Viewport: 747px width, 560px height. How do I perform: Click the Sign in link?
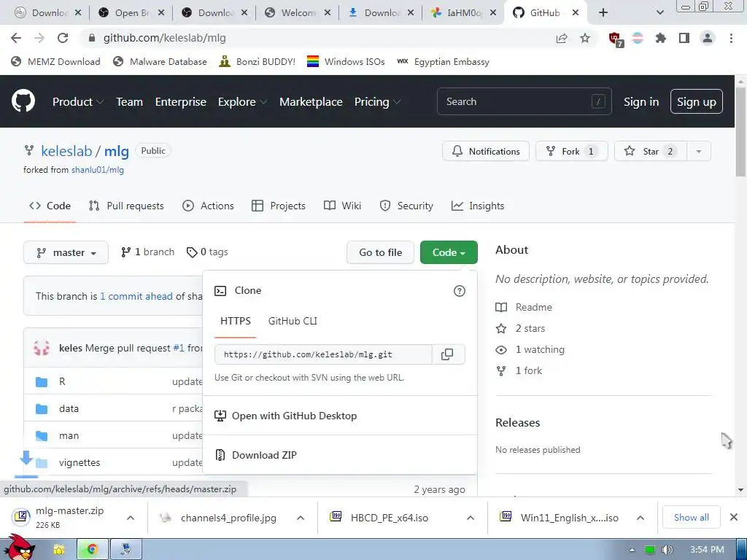point(641,101)
